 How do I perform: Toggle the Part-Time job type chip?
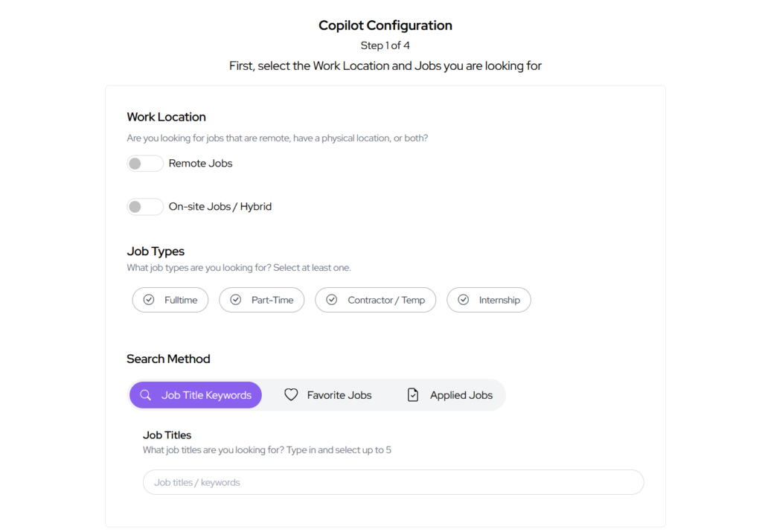[261, 299]
